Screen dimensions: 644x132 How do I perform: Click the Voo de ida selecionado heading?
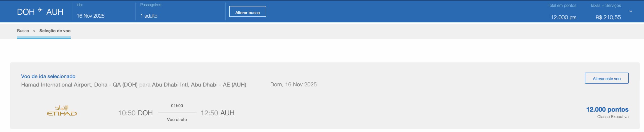[x=48, y=76]
